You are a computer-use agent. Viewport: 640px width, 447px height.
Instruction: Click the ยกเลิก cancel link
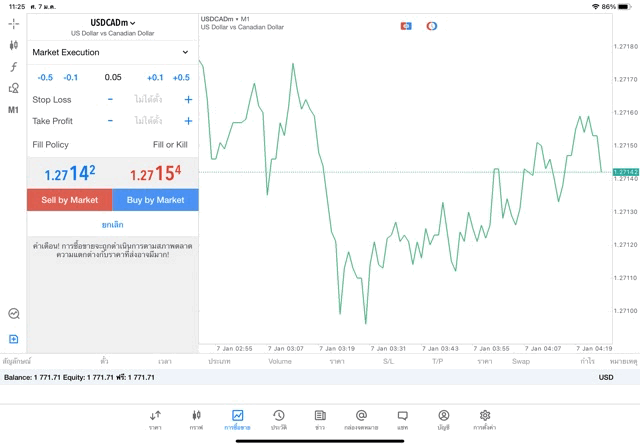[x=113, y=225]
